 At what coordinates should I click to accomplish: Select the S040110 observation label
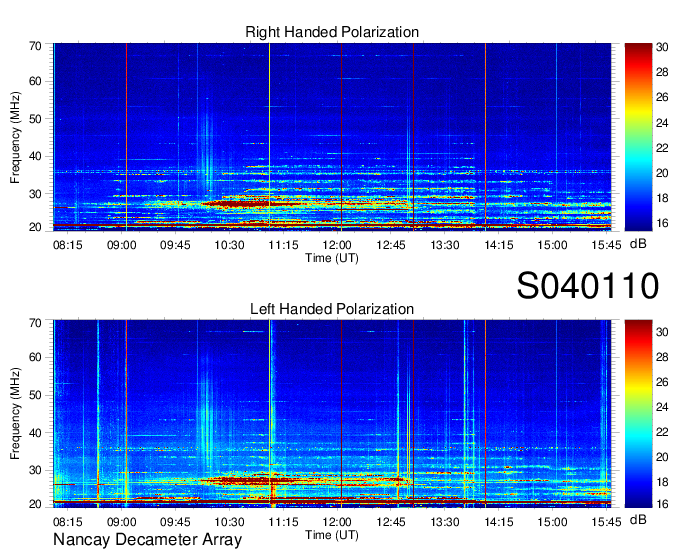[x=588, y=285]
